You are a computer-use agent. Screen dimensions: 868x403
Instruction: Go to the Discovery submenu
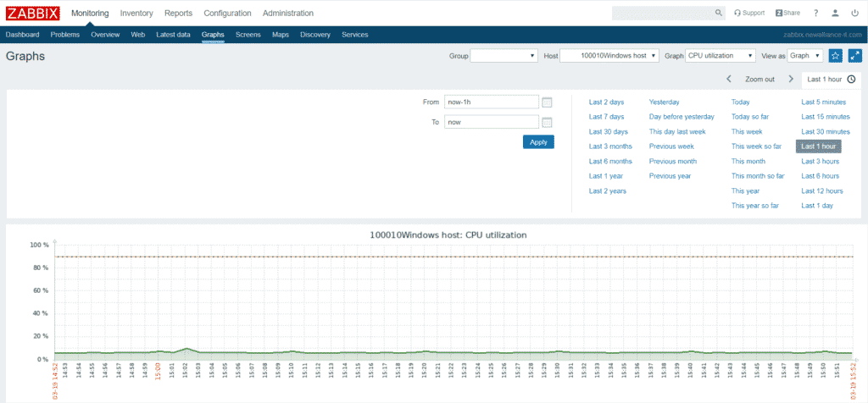[x=315, y=34]
